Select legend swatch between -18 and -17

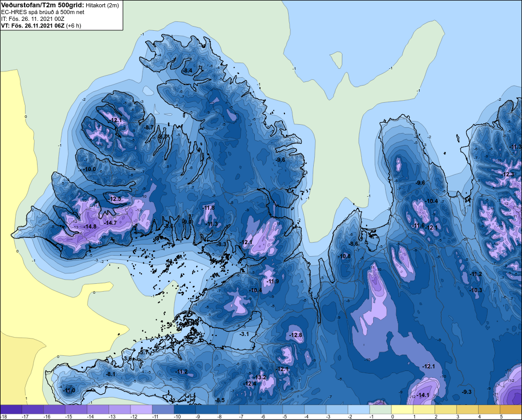(11, 410)
